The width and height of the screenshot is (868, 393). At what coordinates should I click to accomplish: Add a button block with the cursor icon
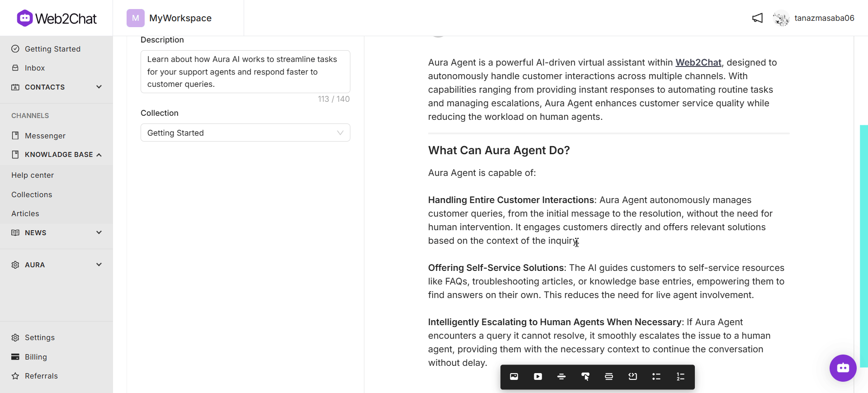[x=585, y=377]
